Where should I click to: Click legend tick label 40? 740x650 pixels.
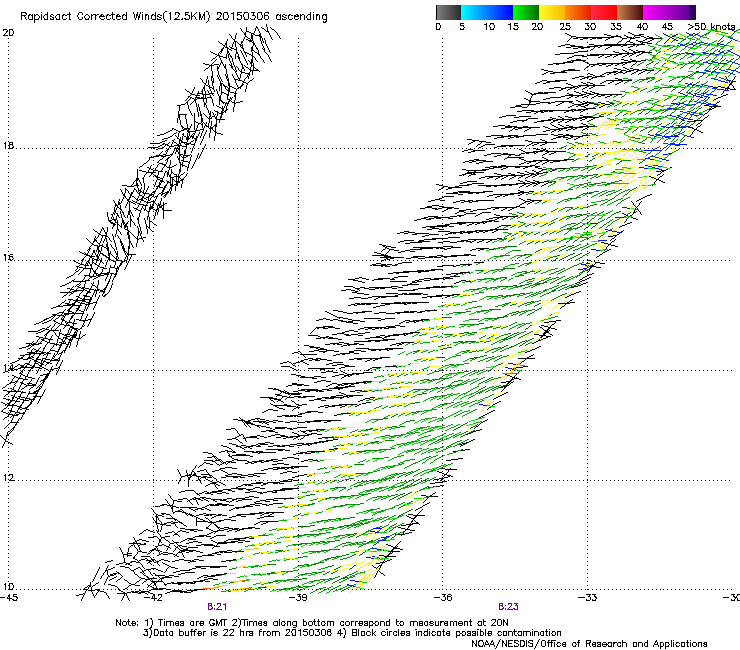coord(642,27)
